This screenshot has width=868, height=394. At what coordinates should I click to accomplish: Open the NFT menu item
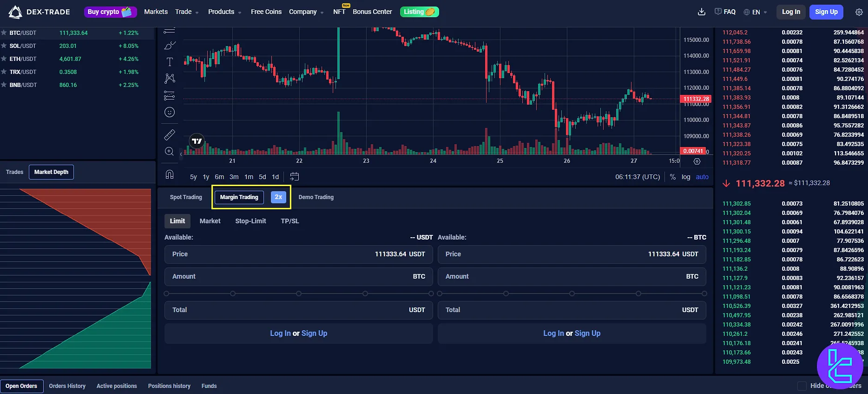[x=339, y=12]
